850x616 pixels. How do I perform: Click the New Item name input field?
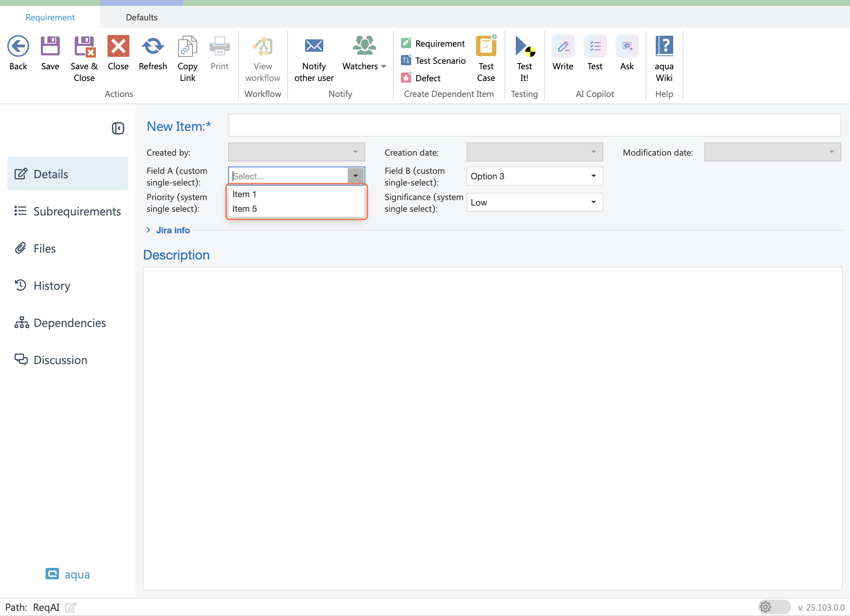click(x=534, y=125)
